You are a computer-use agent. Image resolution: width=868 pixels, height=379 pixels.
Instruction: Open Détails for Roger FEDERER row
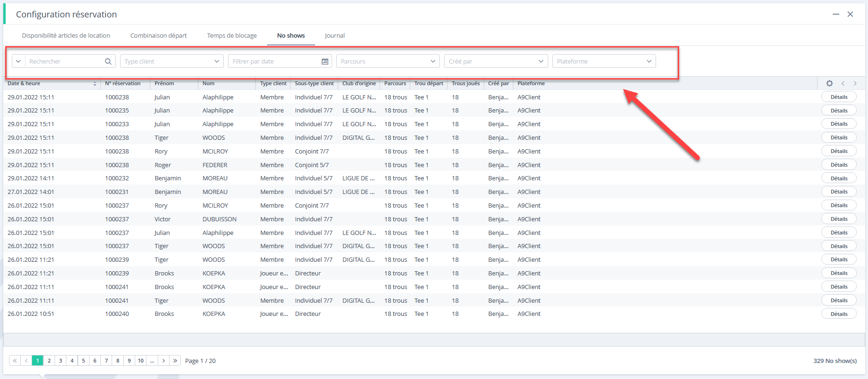tap(839, 165)
